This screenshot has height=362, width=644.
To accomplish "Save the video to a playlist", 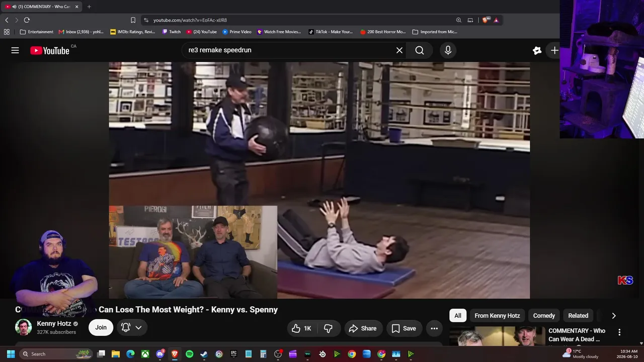I will point(404,328).
